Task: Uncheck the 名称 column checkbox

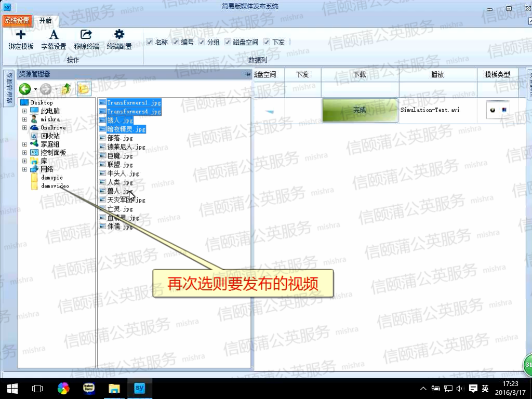Action: [150, 42]
